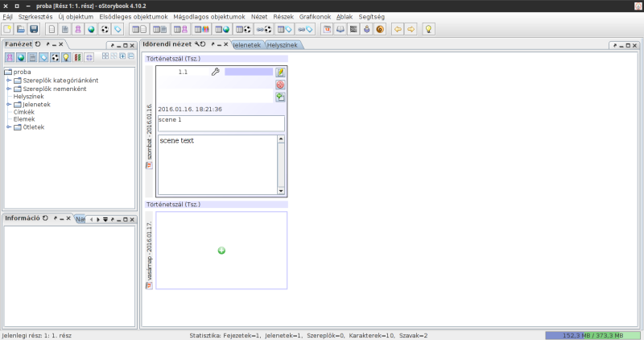Screen dimensions: 644x340
Task: Open the items table list with soccer ball
Action: click(243, 29)
